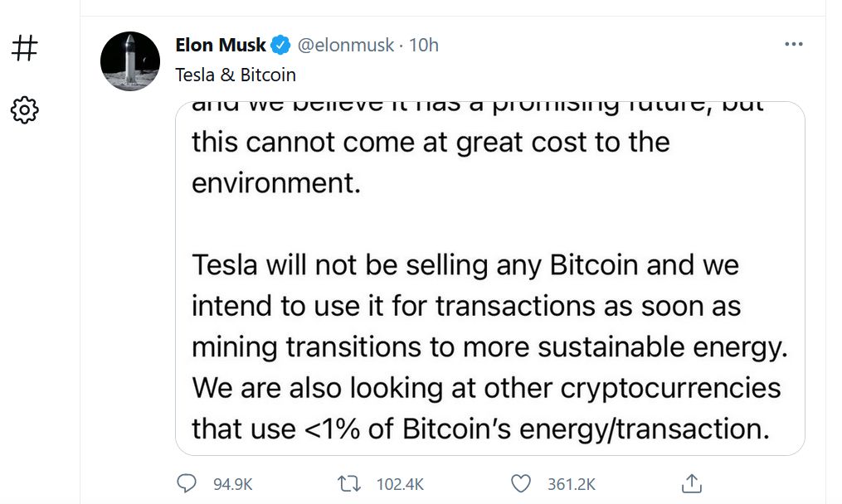Viewport: 842px width, 504px height.
Task: Click the 102.4K retweet count
Action: pos(400,484)
